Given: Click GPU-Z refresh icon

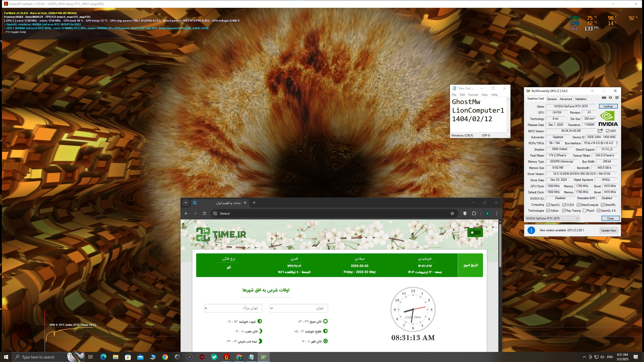Looking at the screenshot, I should click(x=610, y=98).
